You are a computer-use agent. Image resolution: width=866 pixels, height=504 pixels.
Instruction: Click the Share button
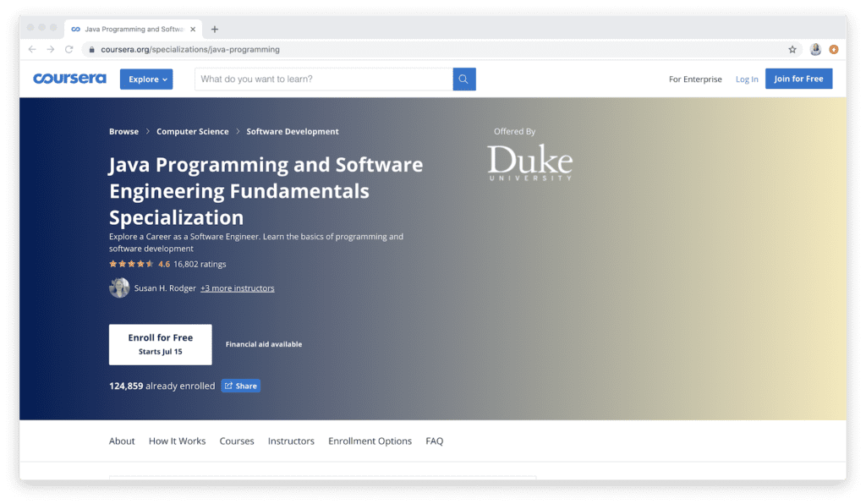(x=241, y=386)
